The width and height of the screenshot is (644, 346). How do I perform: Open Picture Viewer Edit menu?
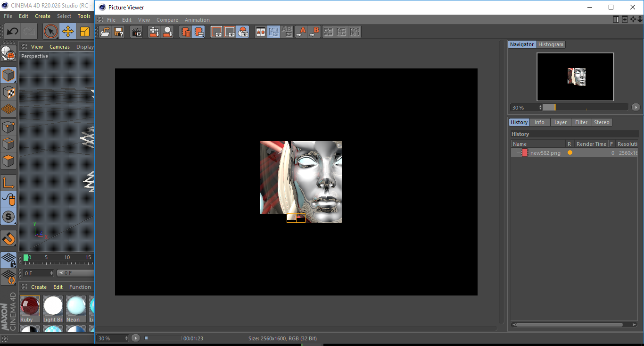click(x=127, y=20)
